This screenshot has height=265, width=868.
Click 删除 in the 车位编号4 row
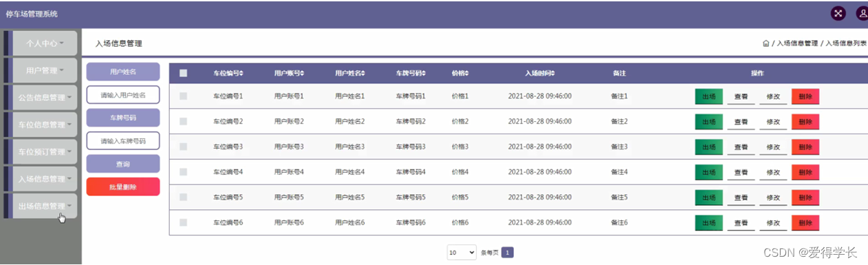pyautogui.click(x=805, y=172)
